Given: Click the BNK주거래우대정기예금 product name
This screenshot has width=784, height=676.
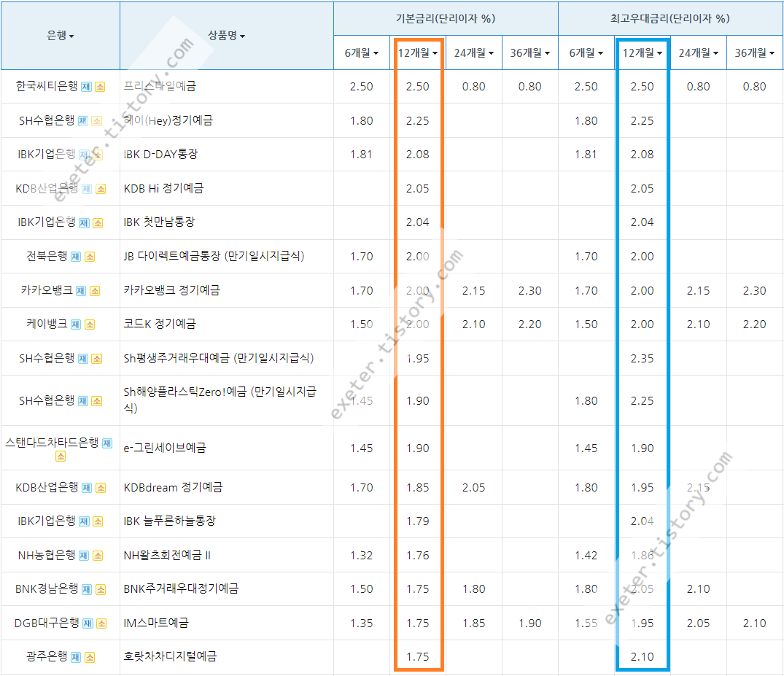Looking at the screenshot, I should 181,588.
